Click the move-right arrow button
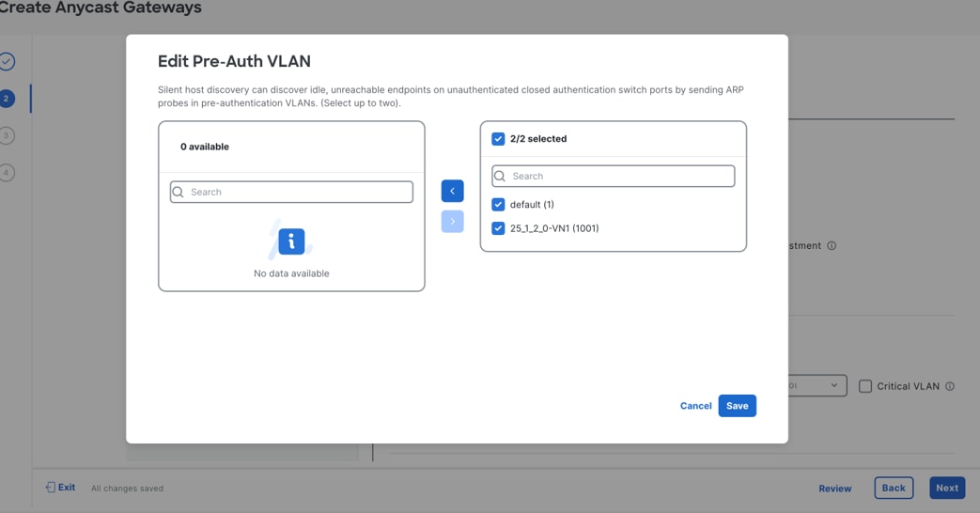Image resolution: width=980 pixels, height=513 pixels. (x=453, y=221)
